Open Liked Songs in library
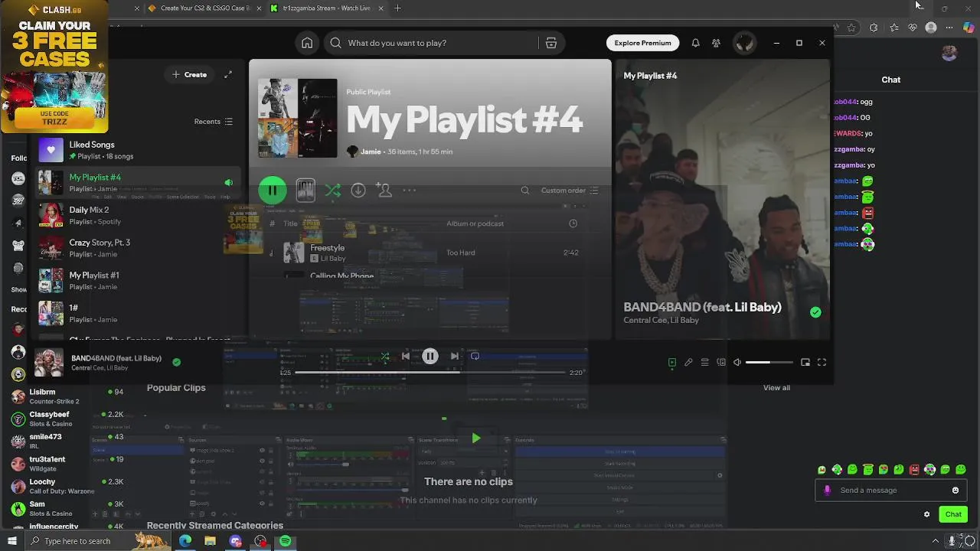Image resolution: width=980 pixels, height=551 pixels. tap(138, 150)
